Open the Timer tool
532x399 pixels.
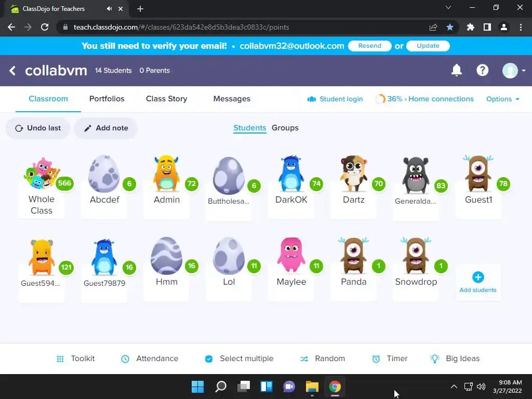tap(390, 358)
